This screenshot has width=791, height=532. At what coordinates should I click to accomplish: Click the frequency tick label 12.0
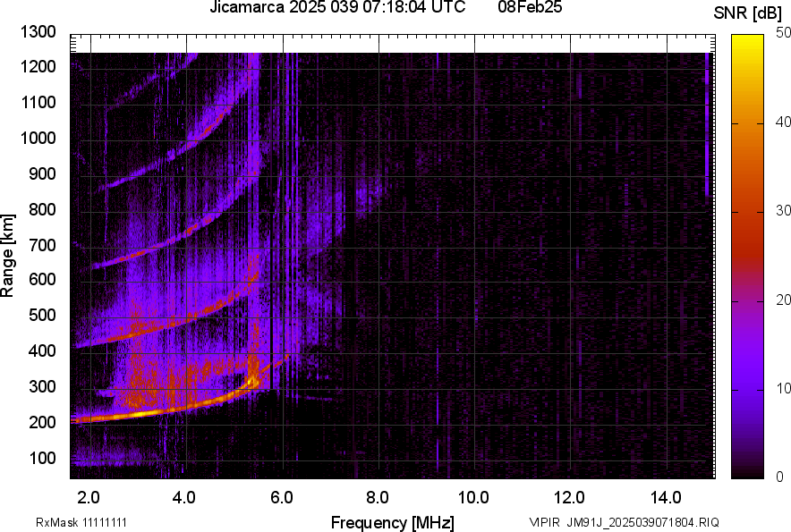pos(569,498)
